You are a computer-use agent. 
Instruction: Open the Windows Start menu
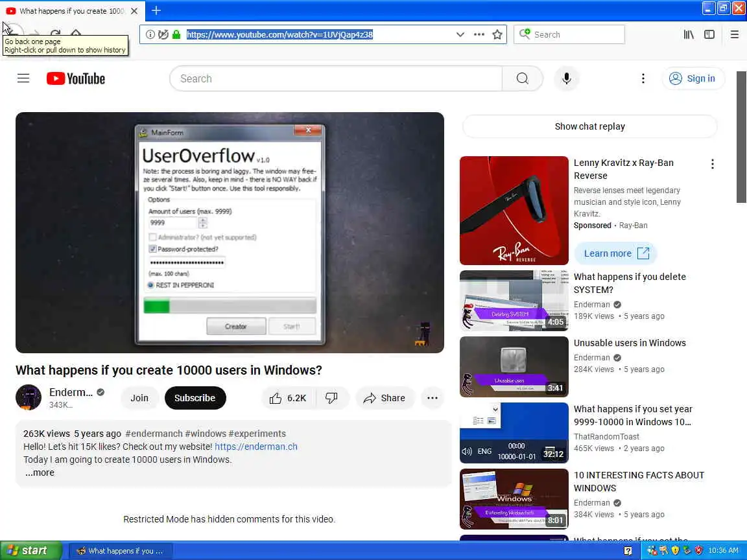tap(31, 550)
